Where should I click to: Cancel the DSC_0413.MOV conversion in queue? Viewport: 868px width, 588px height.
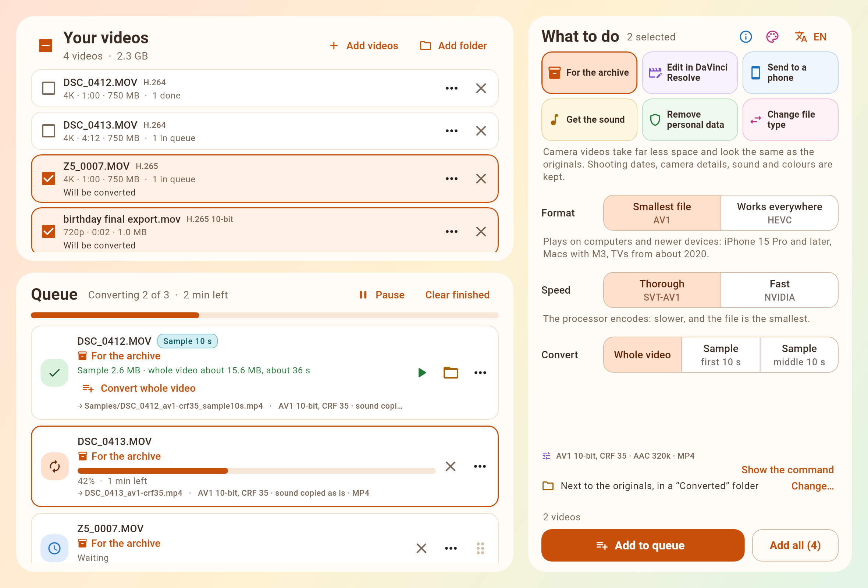click(450, 466)
